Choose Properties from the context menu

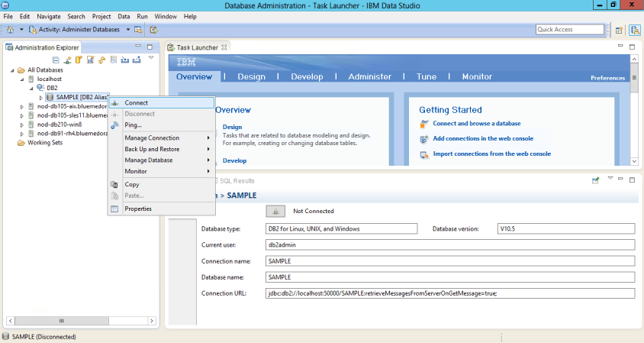click(x=162, y=209)
